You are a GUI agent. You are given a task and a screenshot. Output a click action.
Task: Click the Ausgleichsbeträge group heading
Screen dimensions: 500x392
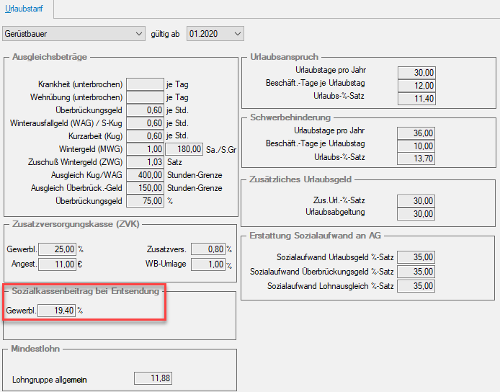(50, 57)
